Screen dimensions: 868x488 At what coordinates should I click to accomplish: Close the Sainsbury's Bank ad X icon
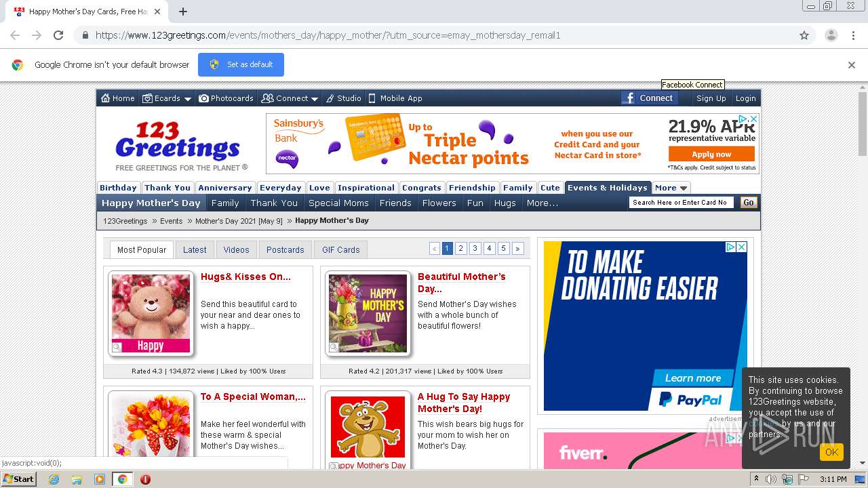753,119
